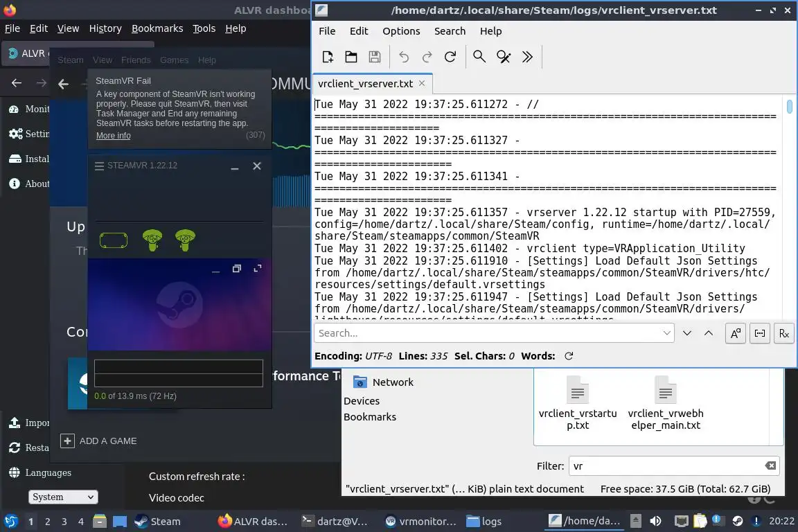Open the System language dropdown
Screen dimensions: 798x532
tap(62, 497)
